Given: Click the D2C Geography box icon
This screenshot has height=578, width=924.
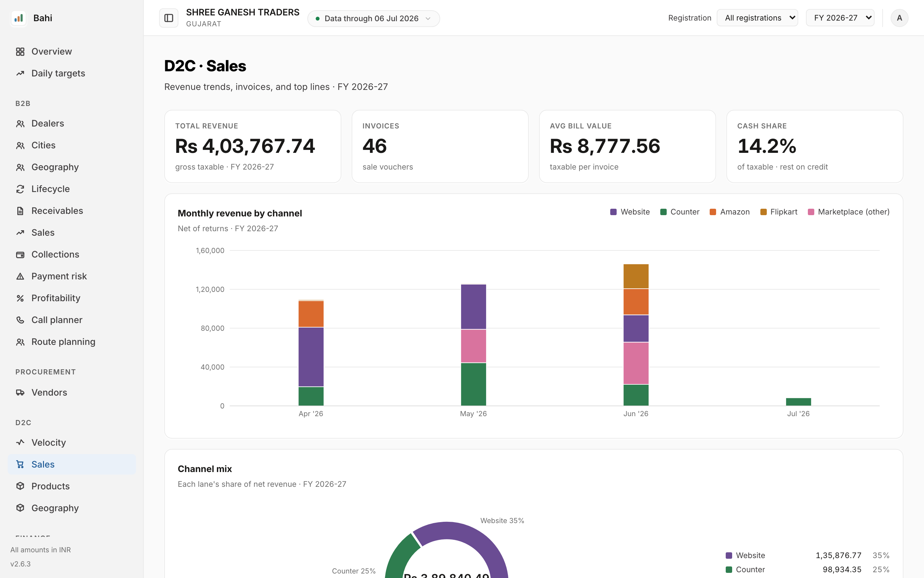Looking at the screenshot, I should (x=20, y=508).
